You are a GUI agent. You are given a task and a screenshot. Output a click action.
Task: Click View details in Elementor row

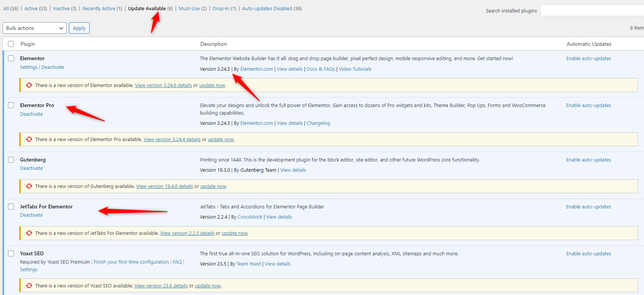tap(289, 69)
